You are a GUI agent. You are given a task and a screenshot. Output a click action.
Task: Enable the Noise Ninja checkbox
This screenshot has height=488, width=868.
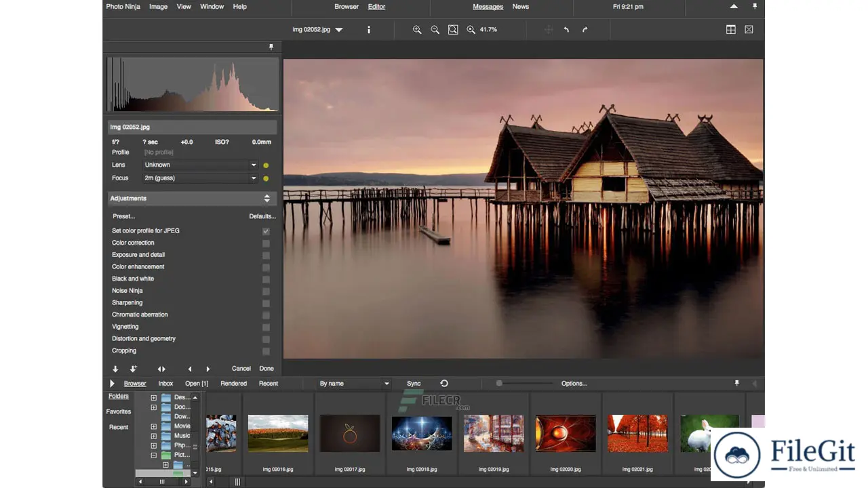coord(266,291)
